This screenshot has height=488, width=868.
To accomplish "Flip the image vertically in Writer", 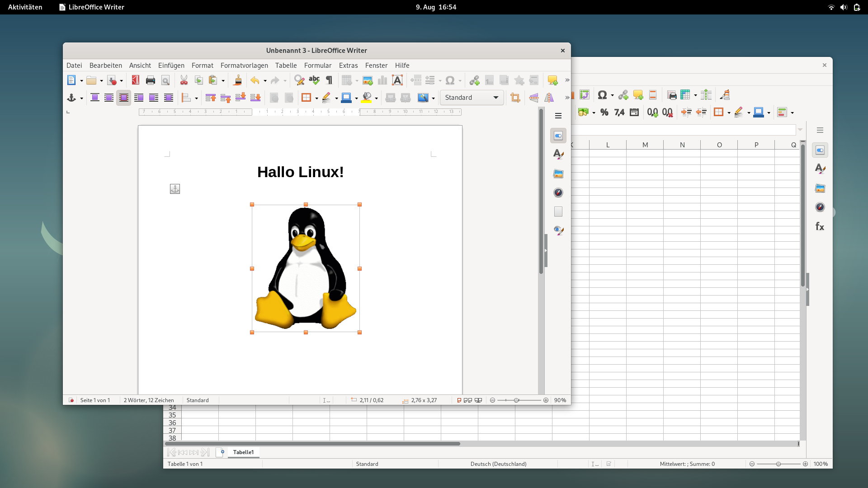I will tap(534, 98).
